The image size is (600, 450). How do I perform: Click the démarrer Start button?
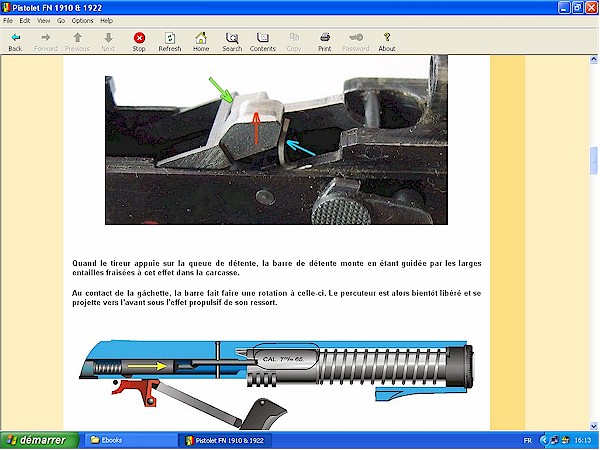tap(36, 440)
